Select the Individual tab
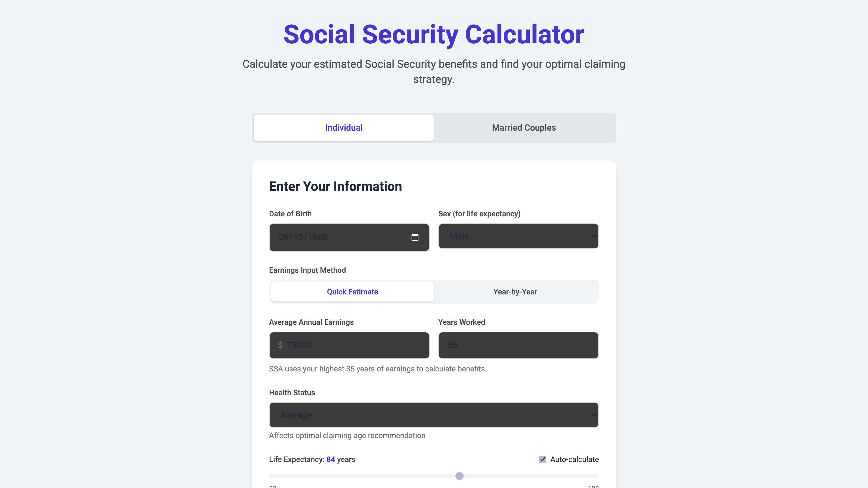 point(343,128)
